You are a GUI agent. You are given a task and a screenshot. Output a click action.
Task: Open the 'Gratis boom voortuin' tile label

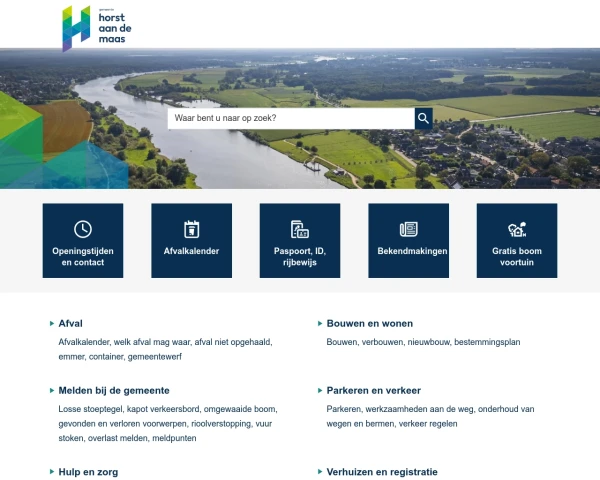pyautogui.click(x=517, y=257)
